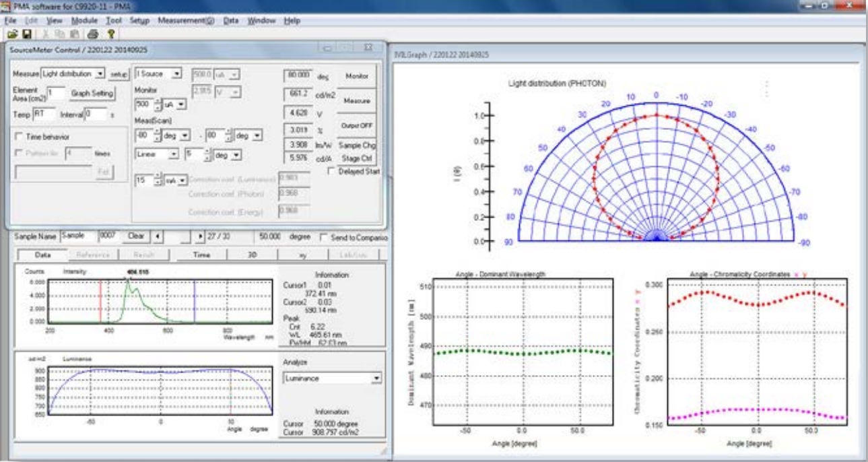Go to previous sample with left arrow
The image size is (868, 462).
click(156, 236)
